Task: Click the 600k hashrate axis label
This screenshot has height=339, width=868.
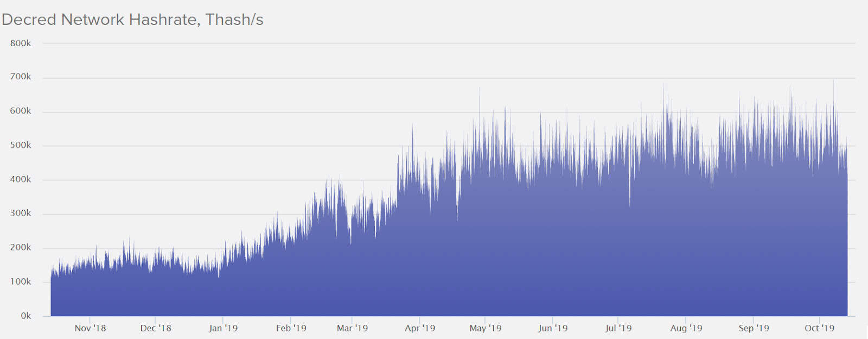Action: 21,111
